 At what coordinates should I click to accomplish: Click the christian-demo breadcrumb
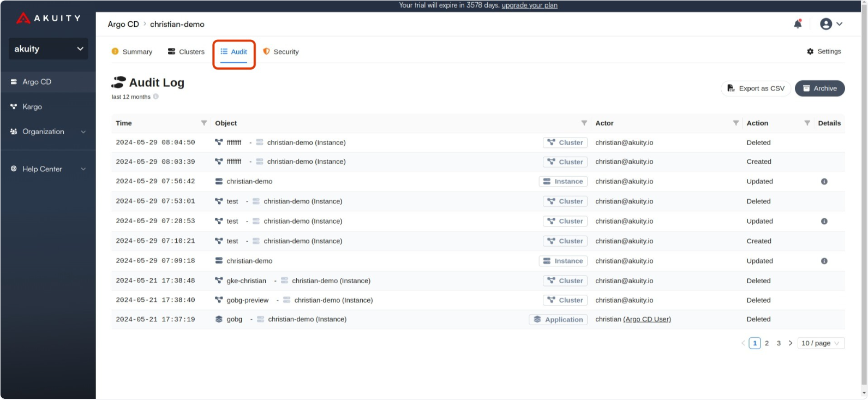[177, 25]
